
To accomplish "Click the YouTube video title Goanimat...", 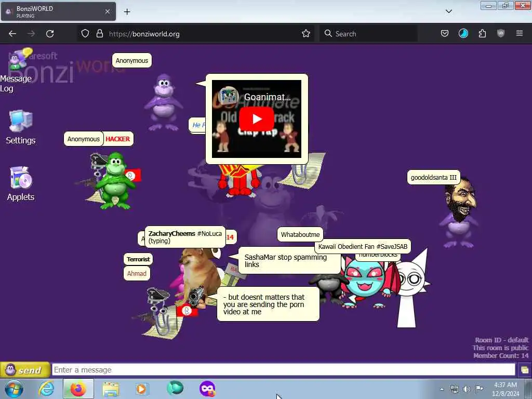I will click(268, 97).
